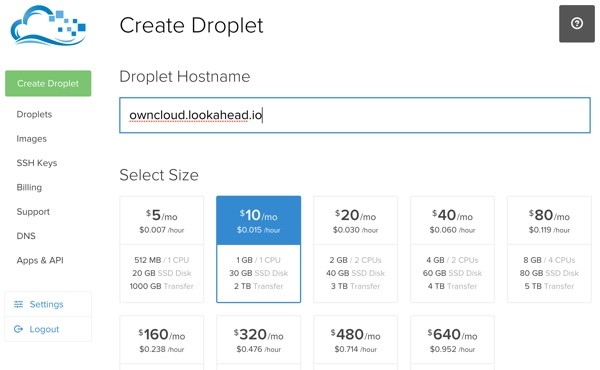
Task: Choose the $20/mo 2 GB plan
Action: coord(355,249)
